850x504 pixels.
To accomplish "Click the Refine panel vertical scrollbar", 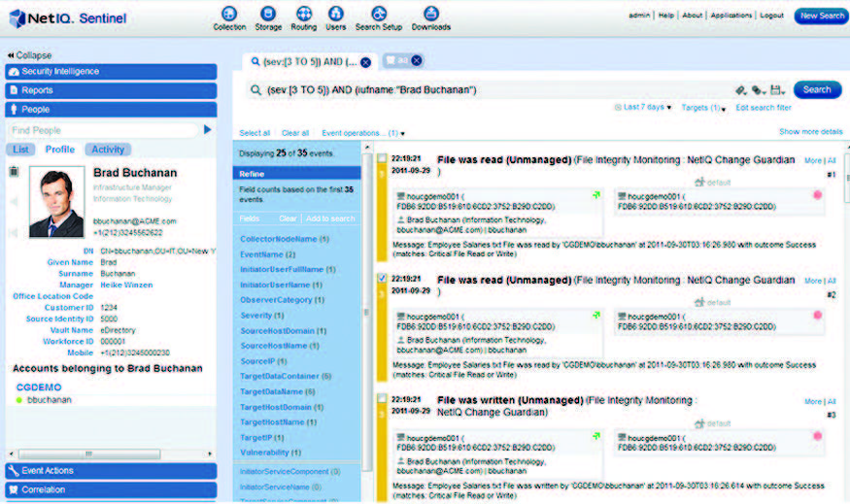I will click(x=367, y=312).
